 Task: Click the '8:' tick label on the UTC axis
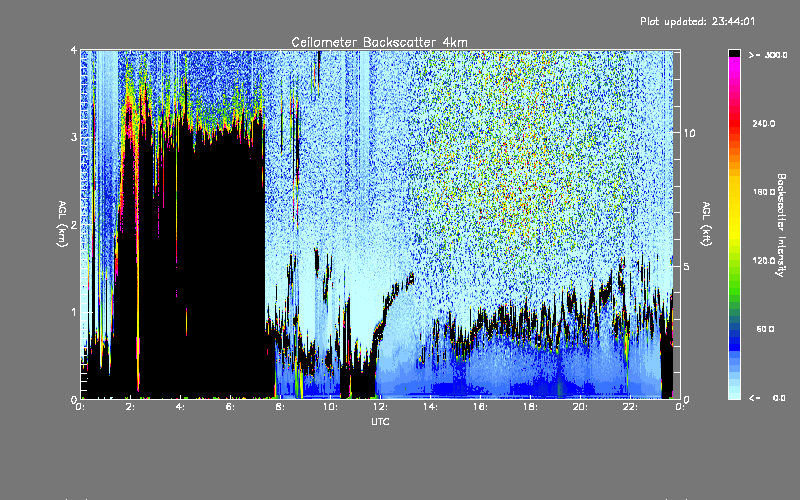coord(280,407)
